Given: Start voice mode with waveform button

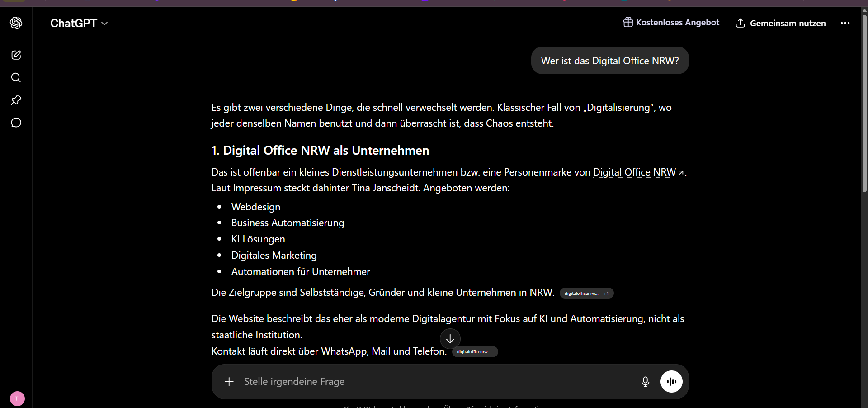Looking at the screenshot, I should (x=672, y=382).
